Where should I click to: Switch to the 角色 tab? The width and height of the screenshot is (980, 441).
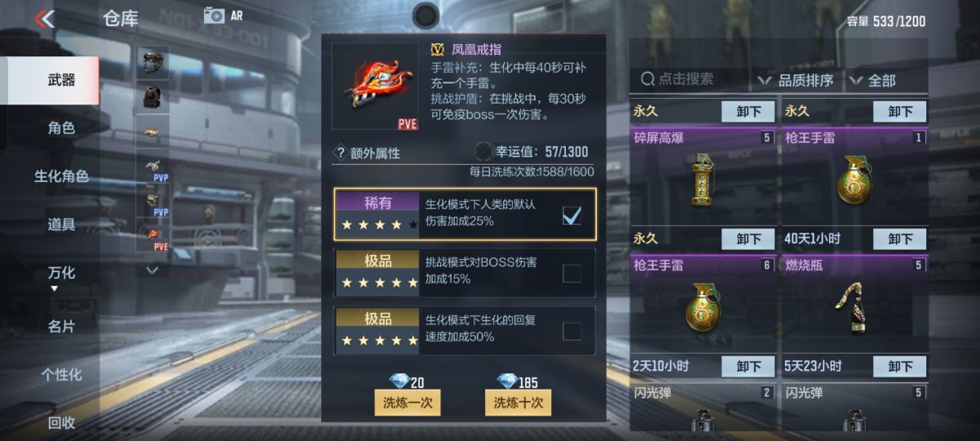(x=60, y=128)
